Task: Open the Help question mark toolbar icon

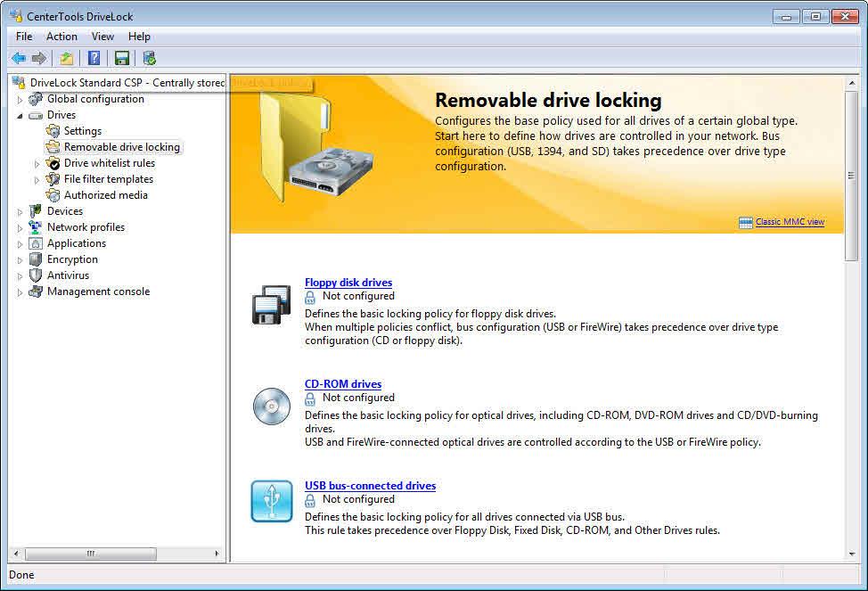Action: coord(94,58)
